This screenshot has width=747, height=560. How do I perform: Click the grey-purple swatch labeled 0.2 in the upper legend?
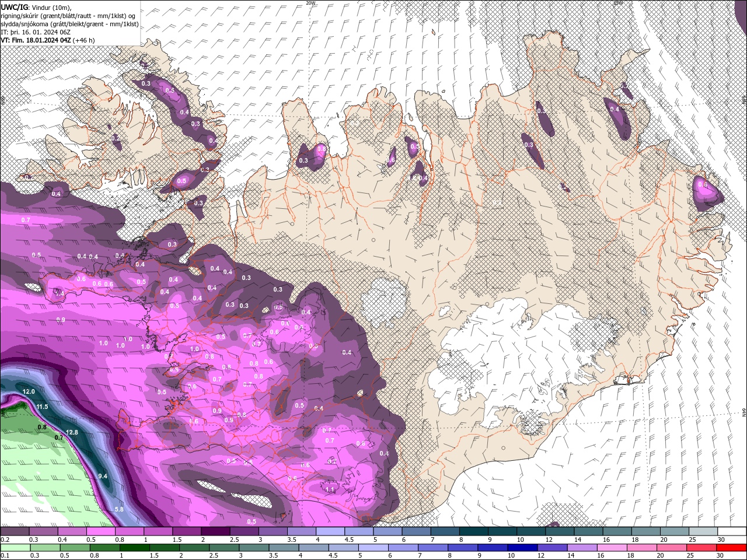click(x=15, y=531)
